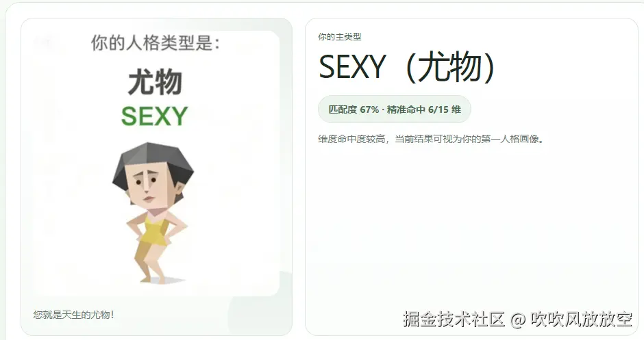Image resolution: width=644 pixels, height=340 pixels.
Task: Select the green SEXY text in card
Action: click(x=154, y=116)
